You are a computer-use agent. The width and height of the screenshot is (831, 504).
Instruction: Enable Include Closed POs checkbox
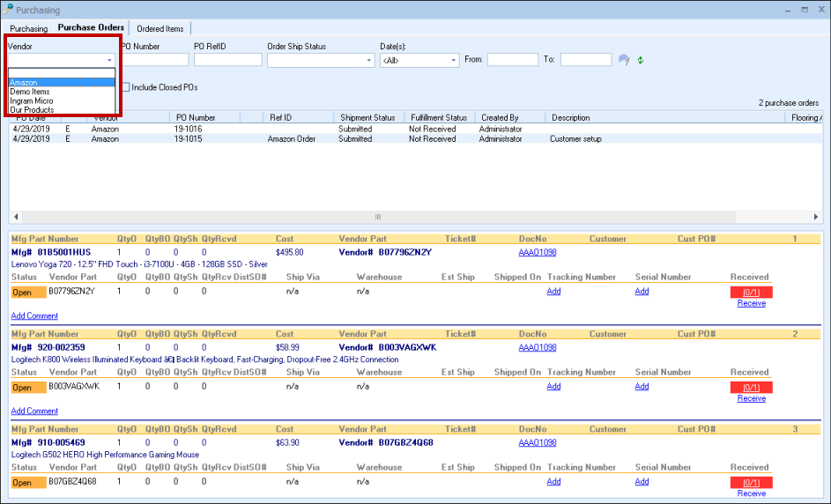tap(126, 87)
